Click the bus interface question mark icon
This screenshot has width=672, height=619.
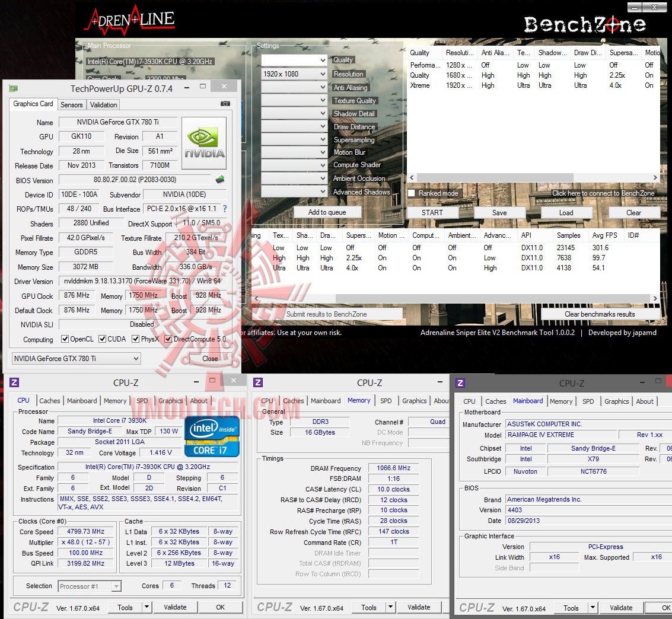click(x=225, y=209)
